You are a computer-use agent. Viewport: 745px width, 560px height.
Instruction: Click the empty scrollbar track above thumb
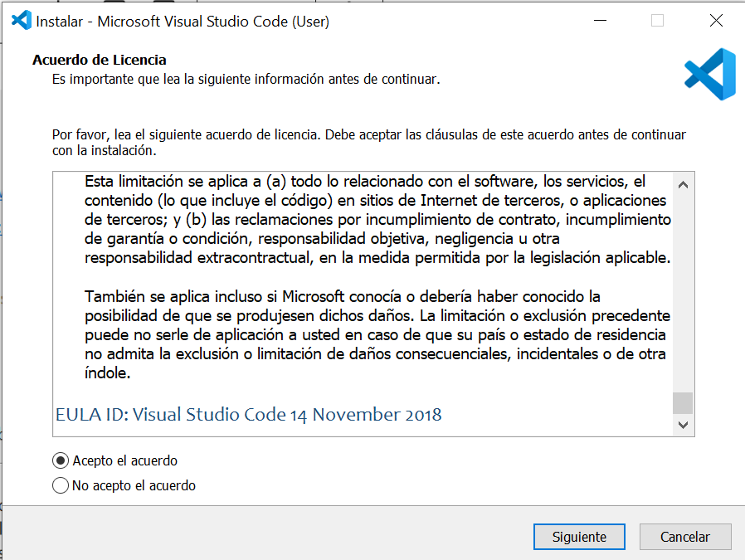[683, 290]
